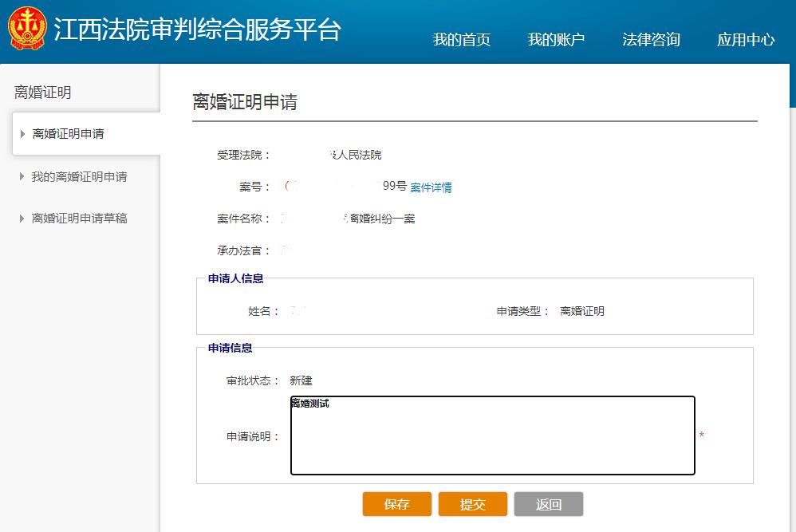The image size is (796, 532).
Task: Expand the arrow next to 我的离婚证明申请
Action: (x=22, y=176)
